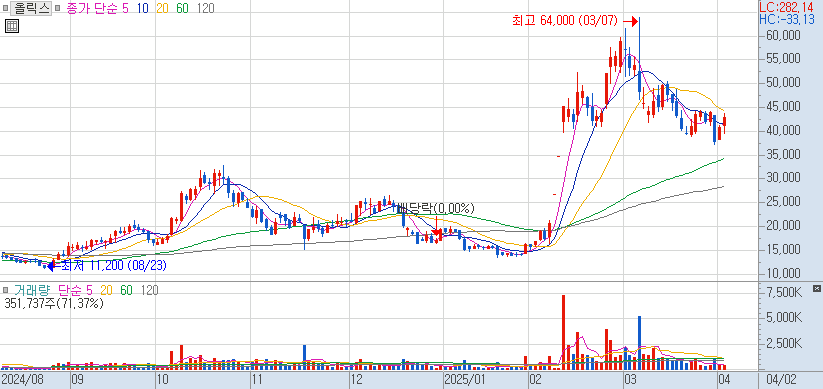Click the 20,000 price axis label
This screenshot has width=823, height=389.
pyautogui.click(x=783, y=226)
